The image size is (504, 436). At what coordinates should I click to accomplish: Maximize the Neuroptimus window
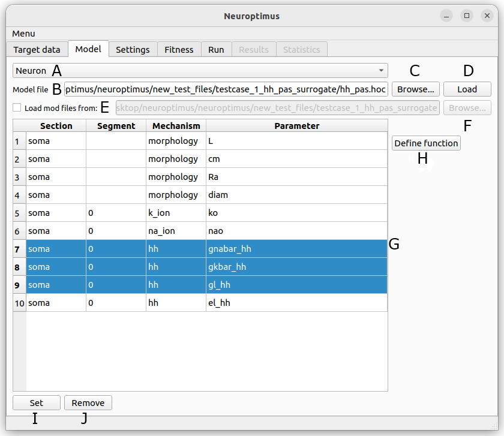point(467,16)
